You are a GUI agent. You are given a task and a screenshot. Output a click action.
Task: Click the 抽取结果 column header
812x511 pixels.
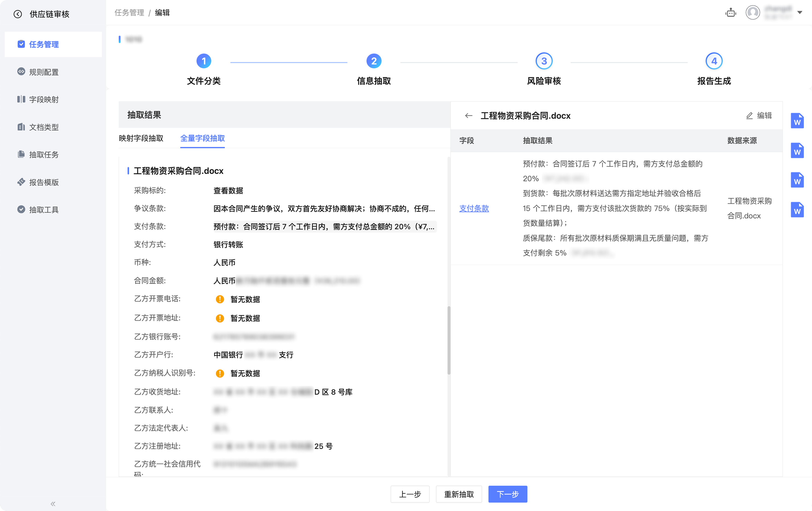click(x=537, y=141)
